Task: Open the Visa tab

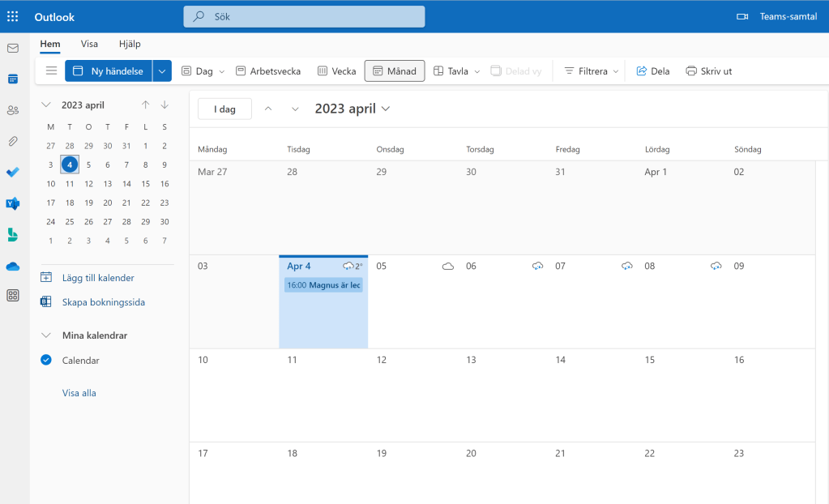Action: [89, 44]
